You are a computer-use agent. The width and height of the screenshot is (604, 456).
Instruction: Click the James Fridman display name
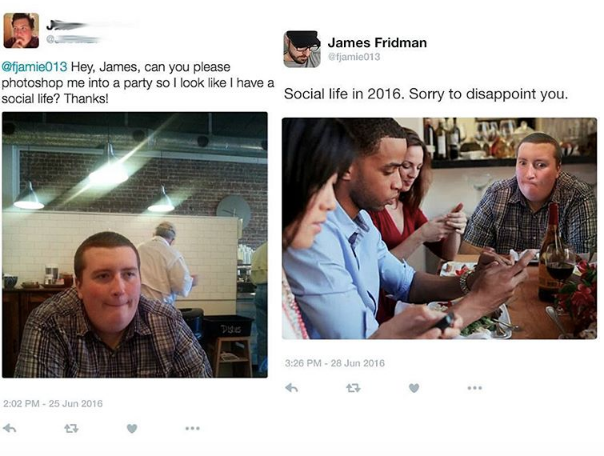(377, 43)
